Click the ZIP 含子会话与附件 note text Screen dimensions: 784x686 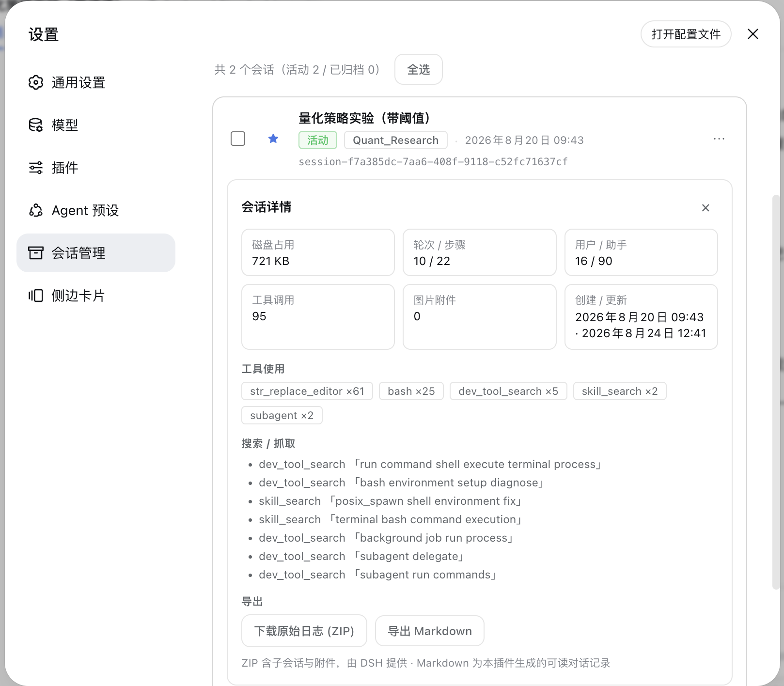pyautogui.click(x=426, y=663)
